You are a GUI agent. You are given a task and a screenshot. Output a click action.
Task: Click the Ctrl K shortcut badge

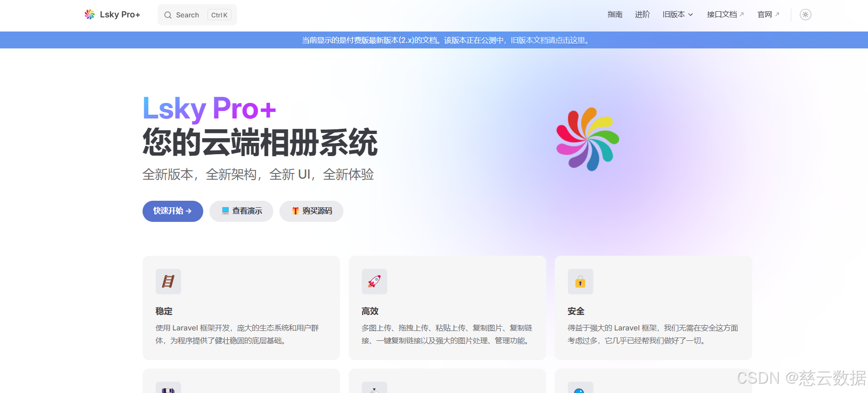click(x=219, y=15)
